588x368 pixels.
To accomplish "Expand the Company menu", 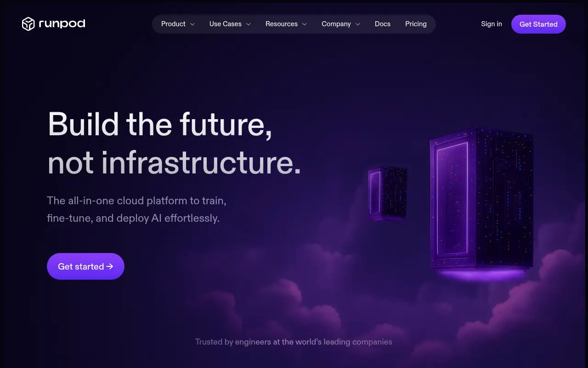I will pos(341,24).
